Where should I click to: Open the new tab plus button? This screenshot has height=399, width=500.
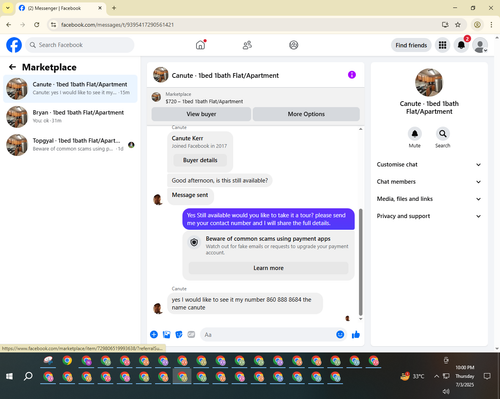point(114,8)
